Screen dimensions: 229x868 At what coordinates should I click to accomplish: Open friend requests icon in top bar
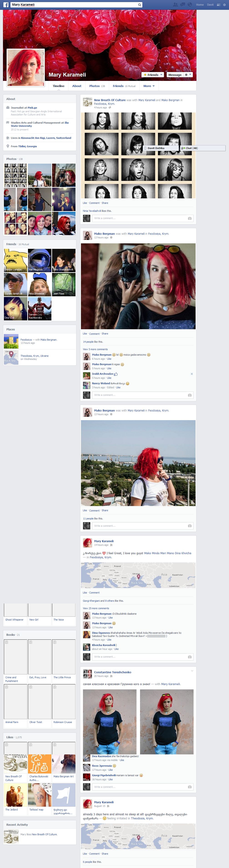pos(175,5)
